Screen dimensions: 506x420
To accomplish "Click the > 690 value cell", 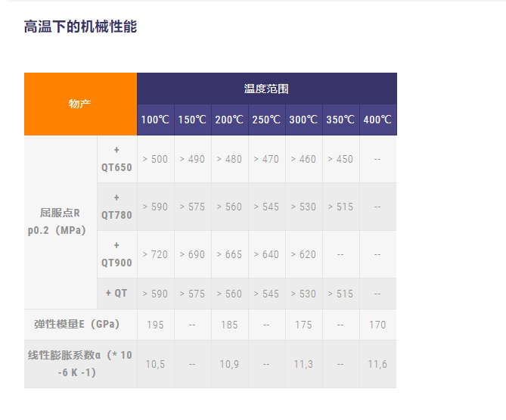I will tap(193, 254).
